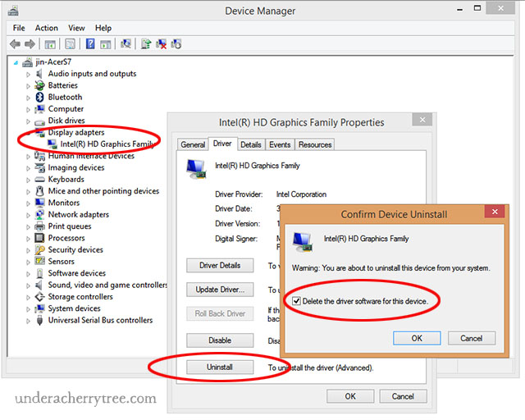Select the Display adapters tree item
The height and width of the screenshot is (420, 525).
pos(76,132)
